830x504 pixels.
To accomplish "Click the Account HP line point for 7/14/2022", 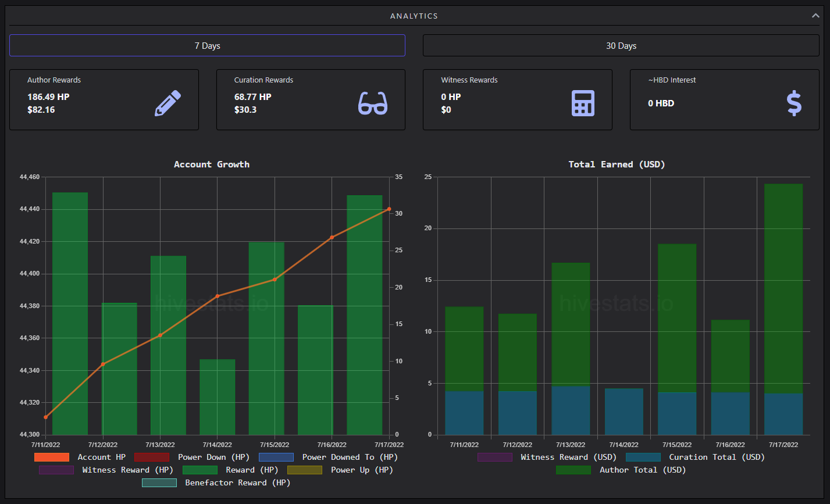I will click(x=218, y=296).
